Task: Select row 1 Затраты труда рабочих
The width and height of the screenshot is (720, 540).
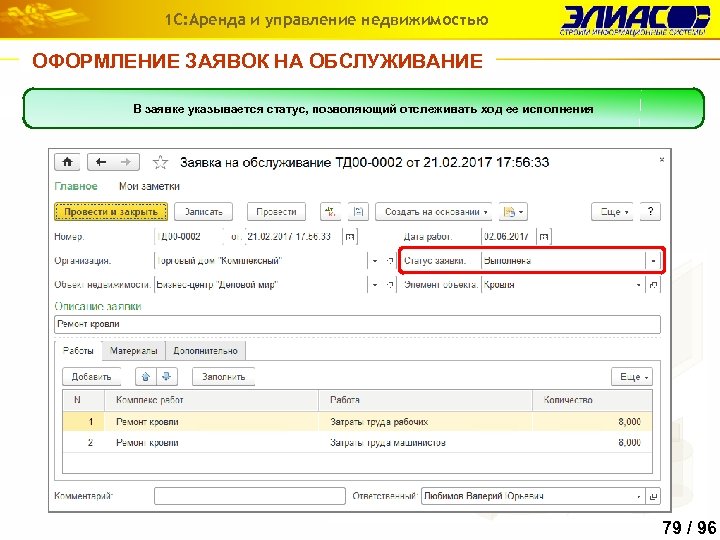Action: [357, 422]
